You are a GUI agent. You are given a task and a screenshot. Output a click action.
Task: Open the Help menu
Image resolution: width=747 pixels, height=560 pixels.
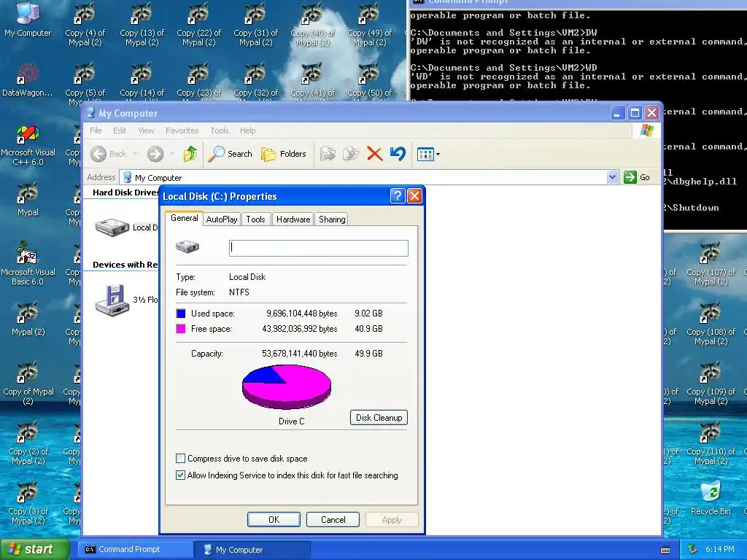coord(247,131)
